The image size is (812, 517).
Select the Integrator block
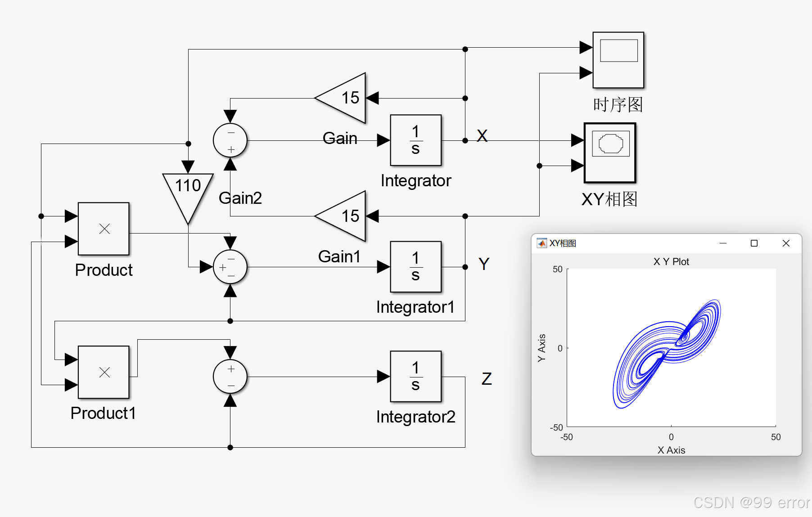[x=415, y=140]
